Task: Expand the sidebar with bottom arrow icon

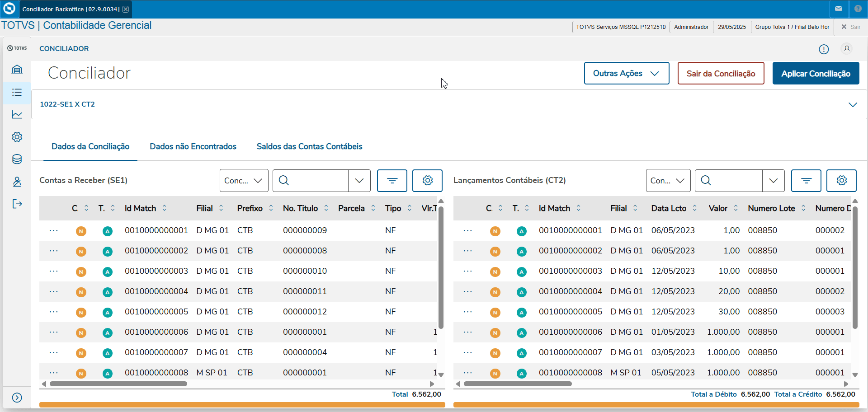Action: pos(17,398)
